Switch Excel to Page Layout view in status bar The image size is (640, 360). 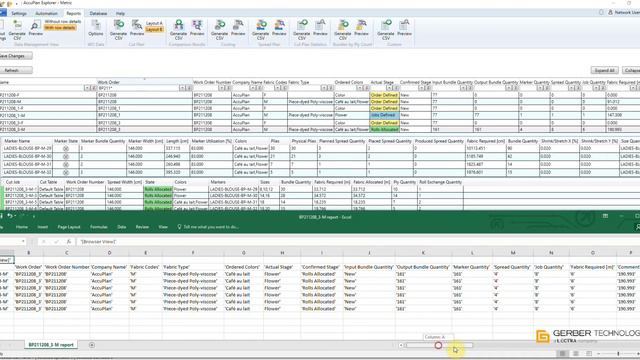coord(576,353)
